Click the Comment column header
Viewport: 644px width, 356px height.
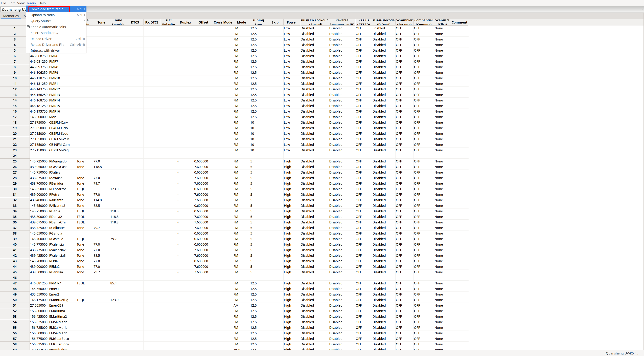coord(459,22)
